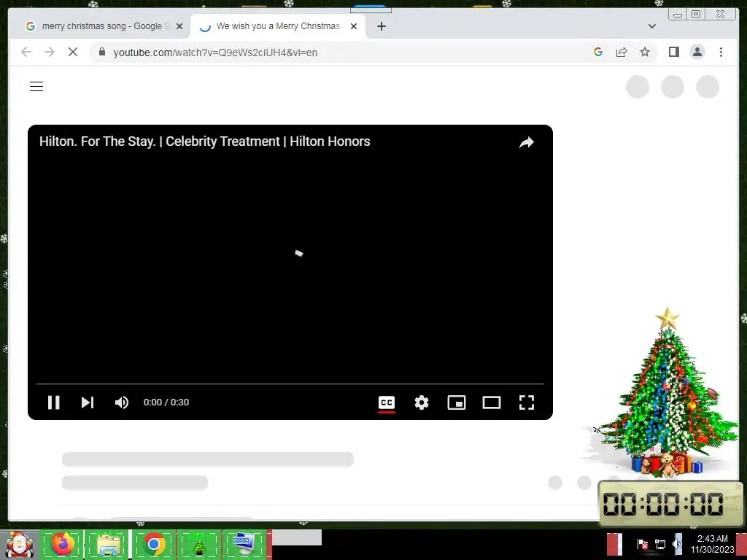Open network tray icon
This screenshot has width=747, height=560.
659,544
